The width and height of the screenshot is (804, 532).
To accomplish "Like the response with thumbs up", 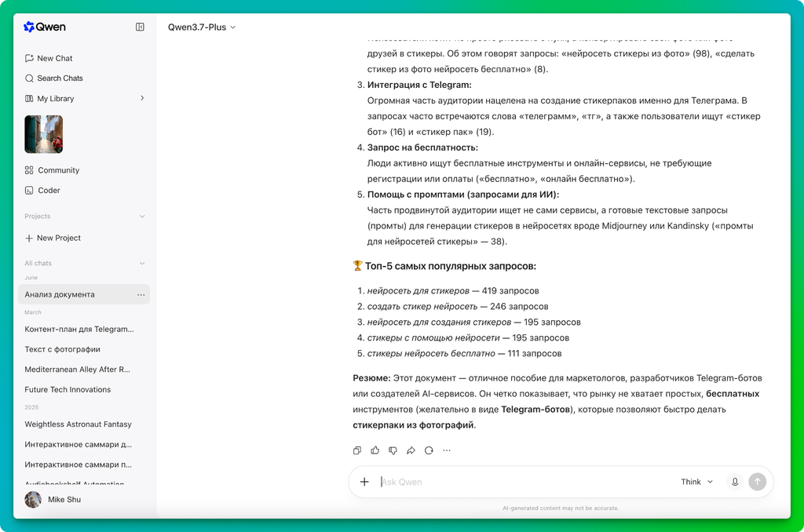I will [x=375, y=450].
